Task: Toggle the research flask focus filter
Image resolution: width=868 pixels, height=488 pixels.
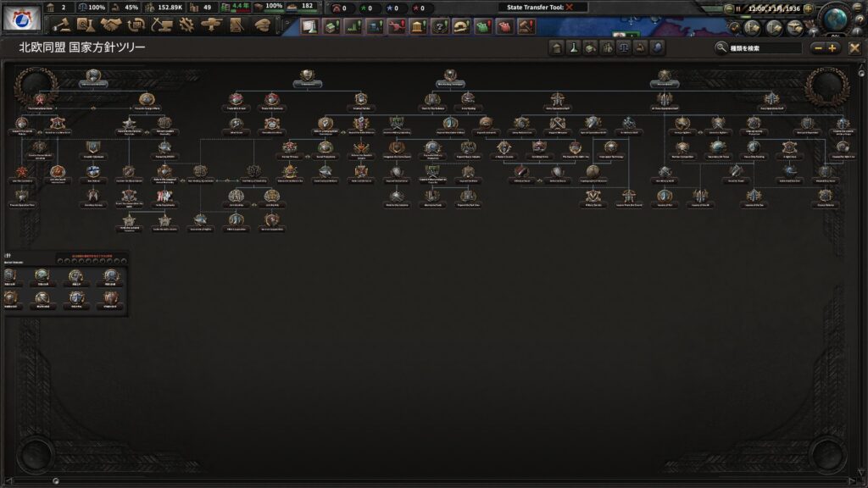Action: 574,48
